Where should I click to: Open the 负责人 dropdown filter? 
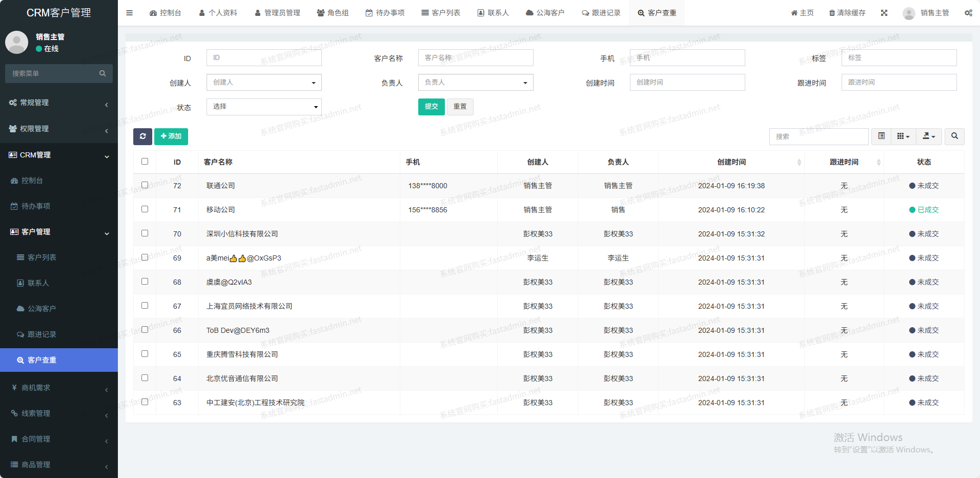coord(476,83)
